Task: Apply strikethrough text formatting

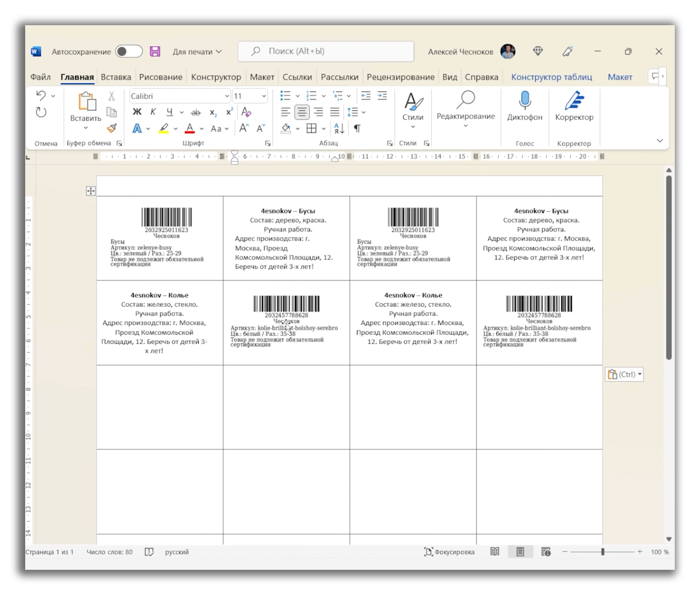Action: (x=196, y=112)
